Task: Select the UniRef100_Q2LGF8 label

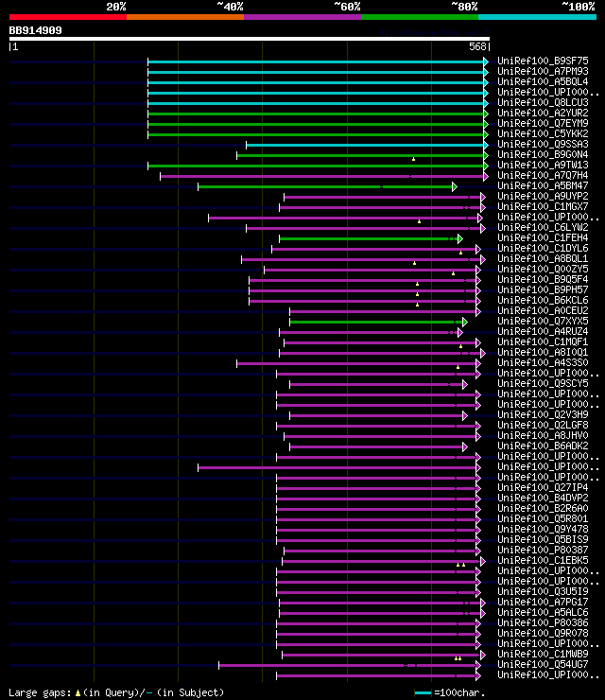Action: coord(543,426)
